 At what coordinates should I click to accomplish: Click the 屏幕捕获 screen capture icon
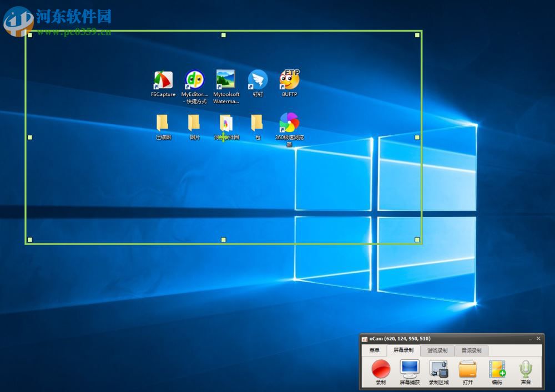[410, 372]
